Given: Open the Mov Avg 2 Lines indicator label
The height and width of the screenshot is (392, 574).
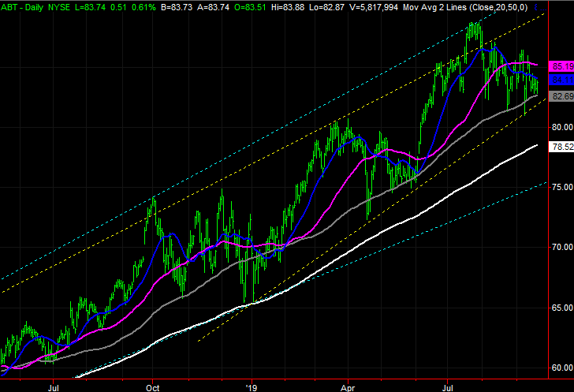Looking at the screenshot, I should coord(465,7).
